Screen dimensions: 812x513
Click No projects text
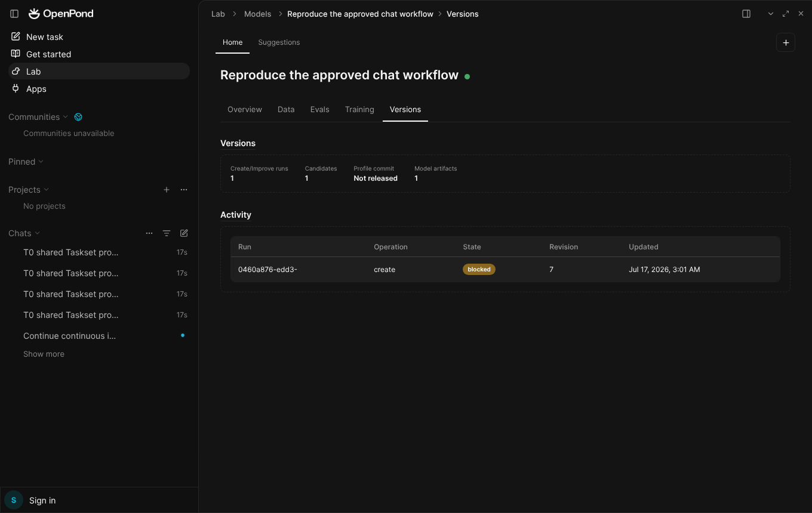point(44,206)
